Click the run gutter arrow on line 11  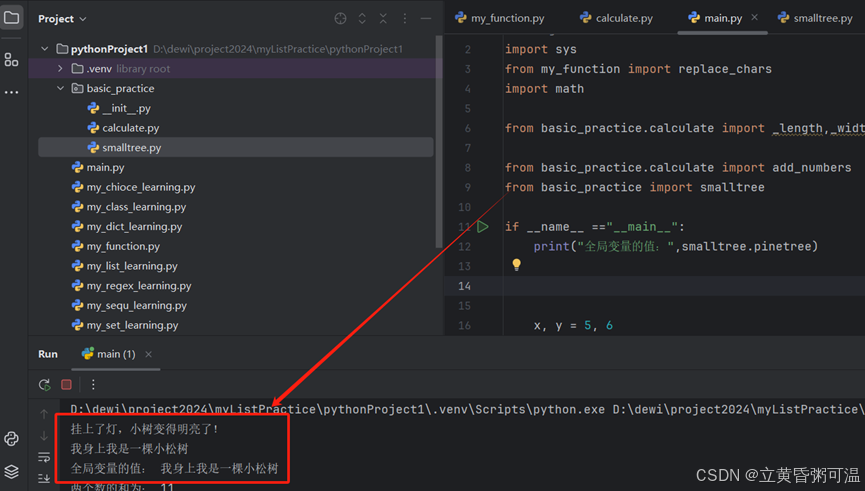[483, 226]
